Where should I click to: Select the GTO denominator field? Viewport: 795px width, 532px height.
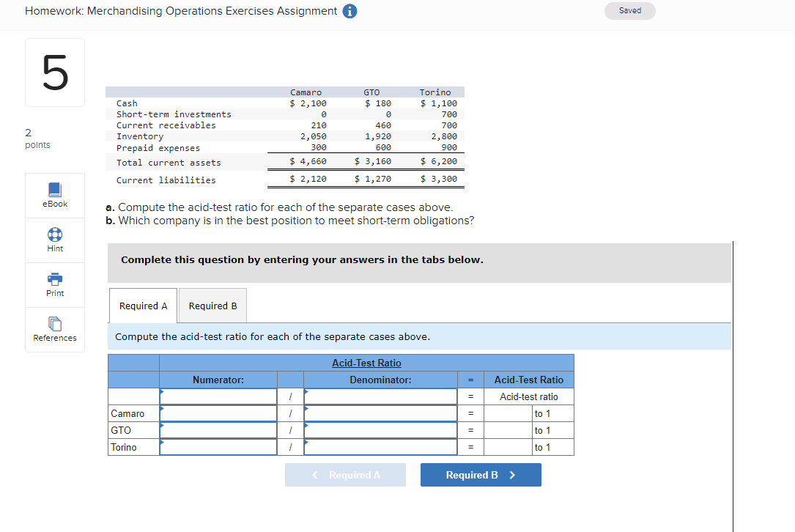point(380,430)
